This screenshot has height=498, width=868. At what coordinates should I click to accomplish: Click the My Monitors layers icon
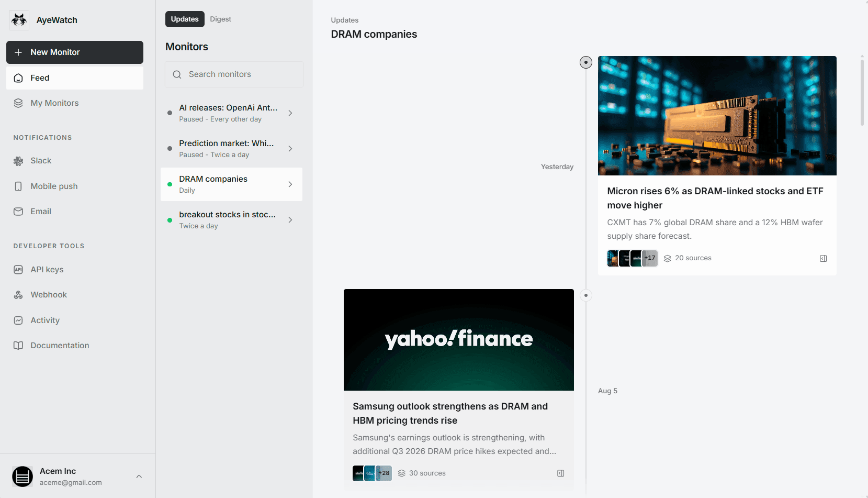[18, 103]
